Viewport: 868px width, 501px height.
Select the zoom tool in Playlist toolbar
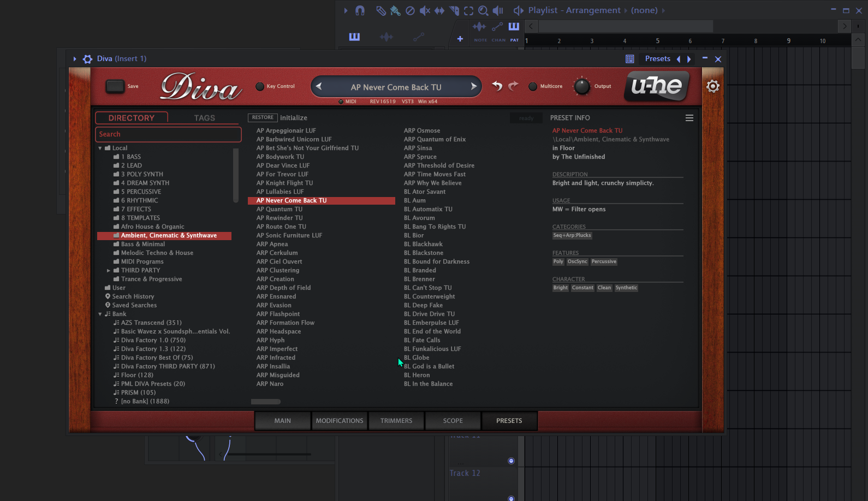click(483, 10)
